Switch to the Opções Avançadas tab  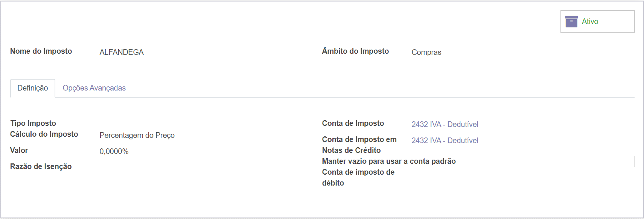(x=94, y=88)
